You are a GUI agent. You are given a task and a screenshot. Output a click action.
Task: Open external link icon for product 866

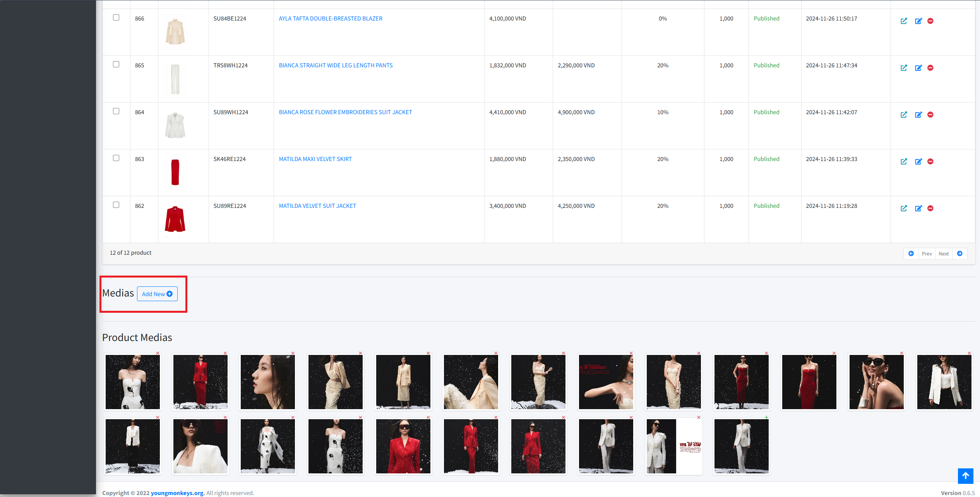[x=903, y=21]
